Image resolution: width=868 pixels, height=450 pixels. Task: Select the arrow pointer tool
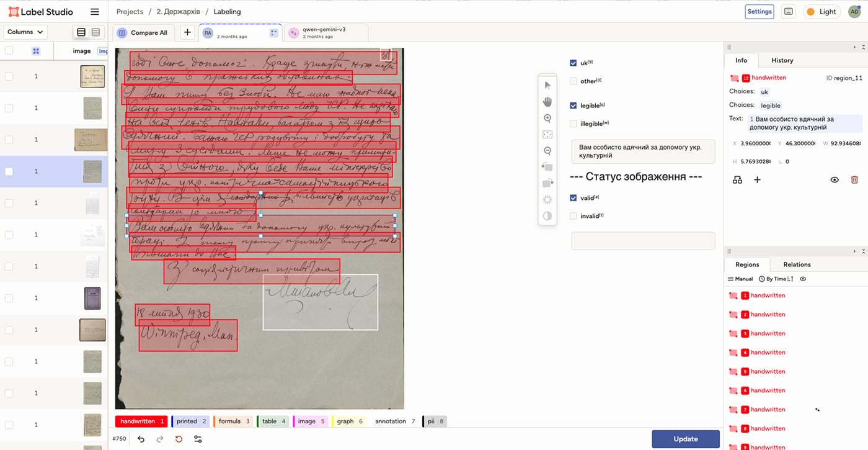pyautogui.click(x=547, y=86)
